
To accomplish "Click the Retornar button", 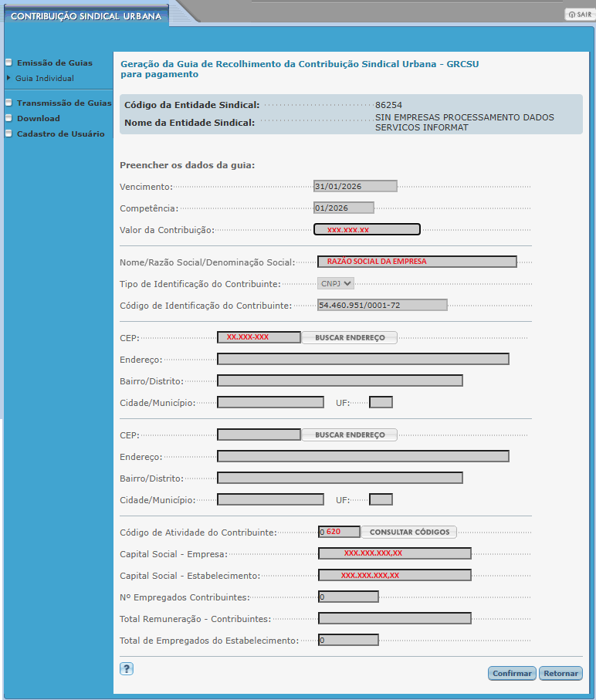I will [560, 673].
